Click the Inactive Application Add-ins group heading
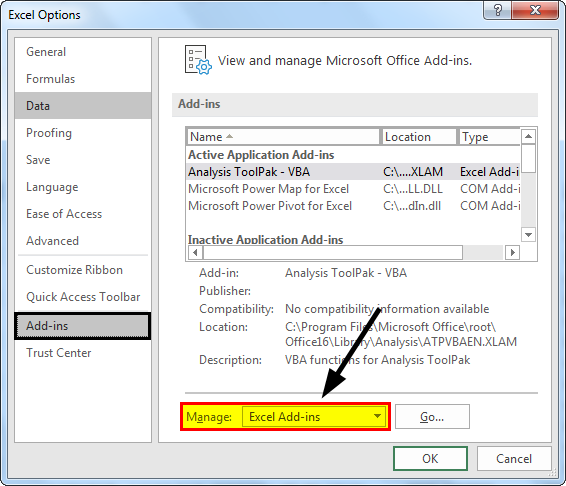 pos(265,239)
